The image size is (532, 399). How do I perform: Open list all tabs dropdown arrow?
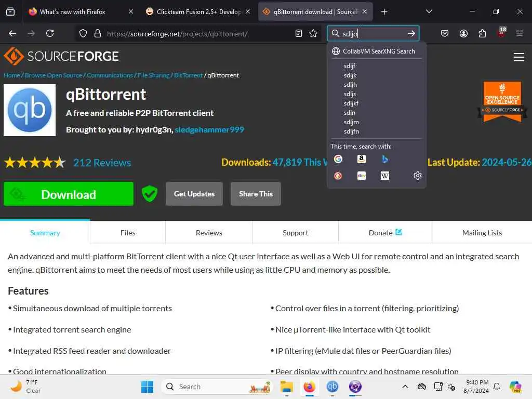click(429, 11)
